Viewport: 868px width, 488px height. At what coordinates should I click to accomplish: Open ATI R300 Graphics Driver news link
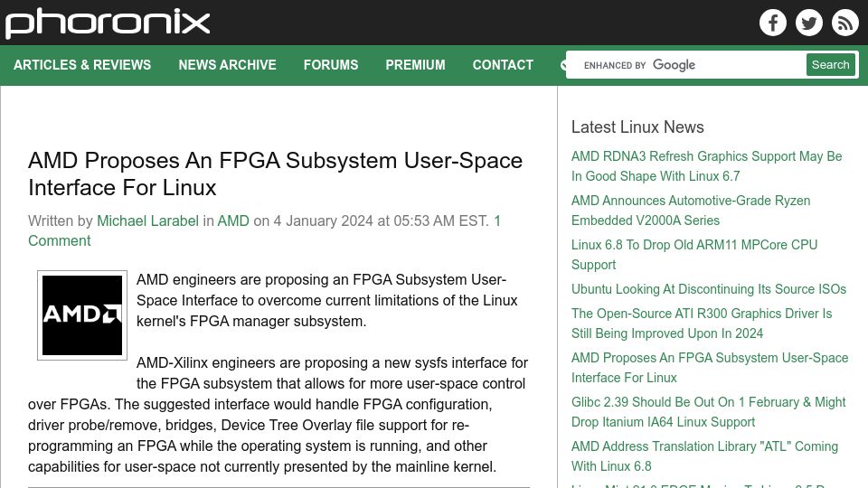(702, 324)
